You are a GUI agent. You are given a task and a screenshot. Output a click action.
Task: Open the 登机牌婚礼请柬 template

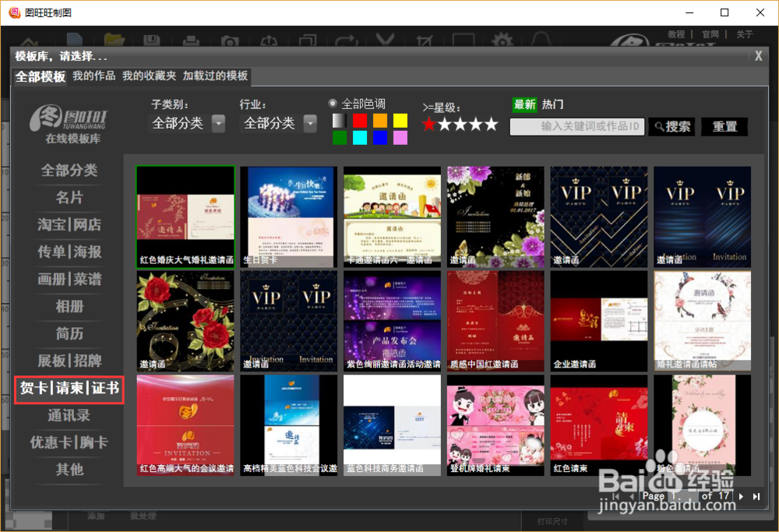(495, 425)
